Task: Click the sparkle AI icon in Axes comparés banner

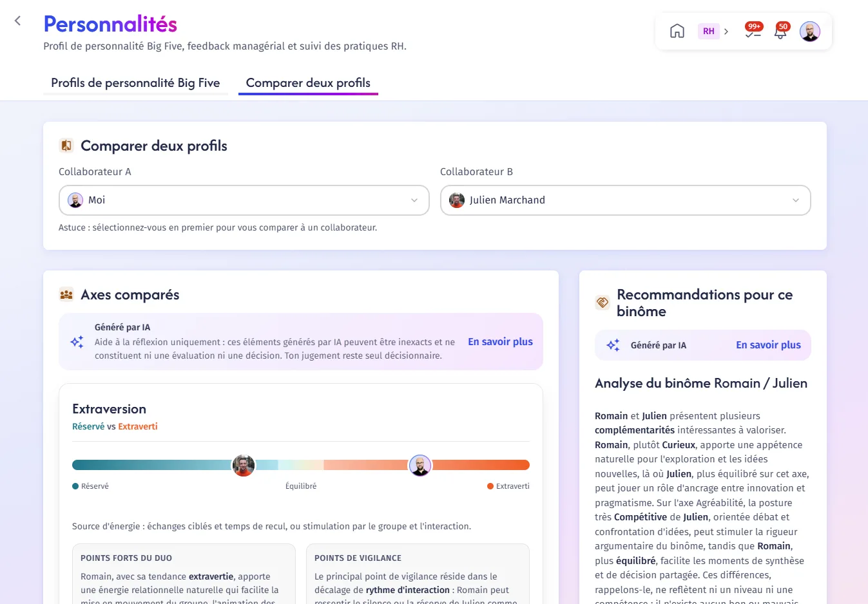Action: tap(77, 342)
